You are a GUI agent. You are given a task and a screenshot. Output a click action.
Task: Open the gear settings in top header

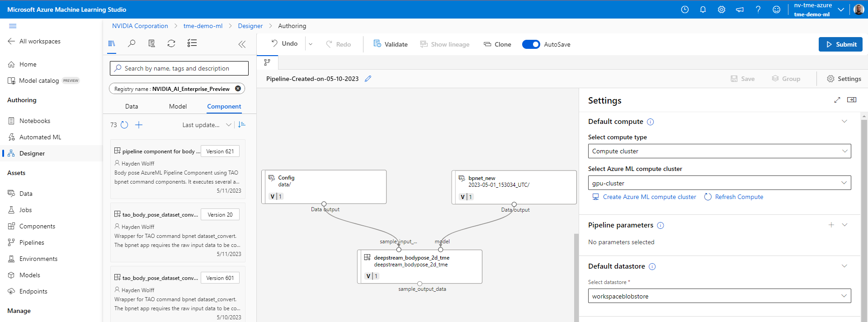722,9
